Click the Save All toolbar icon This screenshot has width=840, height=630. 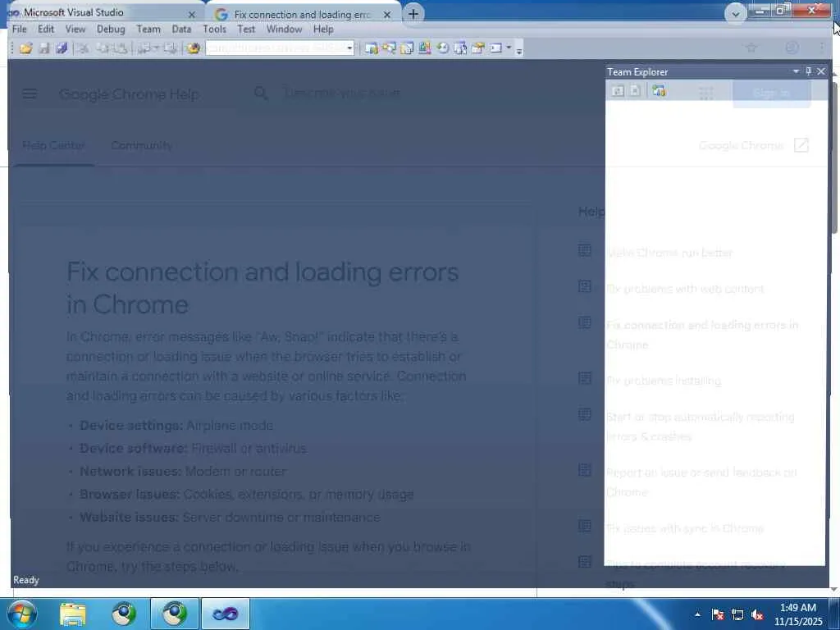(x=62, y=48)
